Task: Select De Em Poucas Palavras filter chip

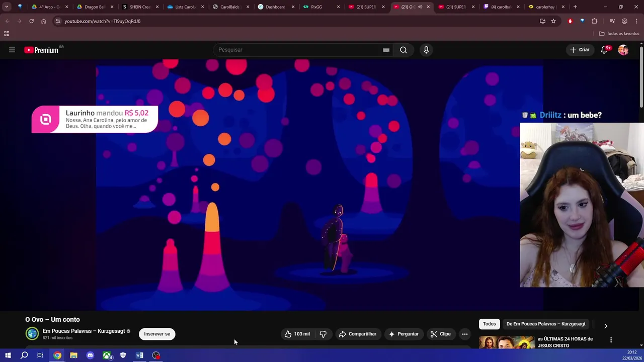Action: point(546,324)
